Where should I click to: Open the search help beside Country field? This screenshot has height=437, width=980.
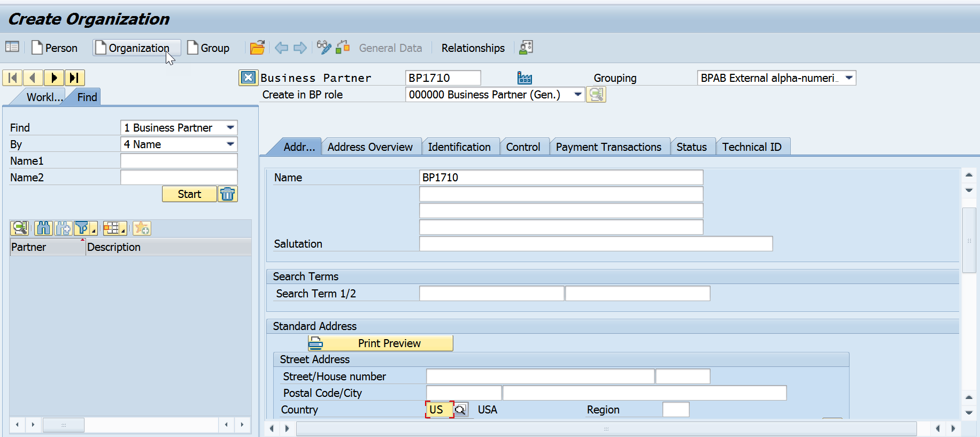(460, 410)
